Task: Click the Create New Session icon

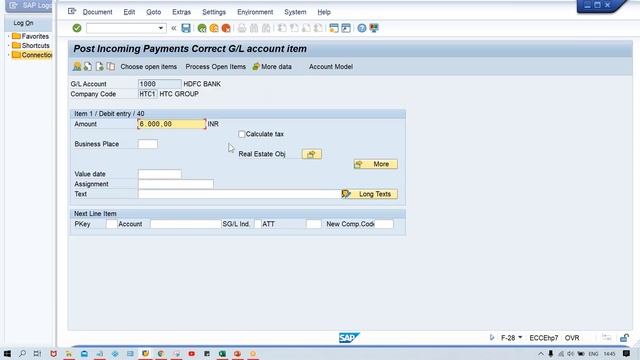Action: click(334, 28)
